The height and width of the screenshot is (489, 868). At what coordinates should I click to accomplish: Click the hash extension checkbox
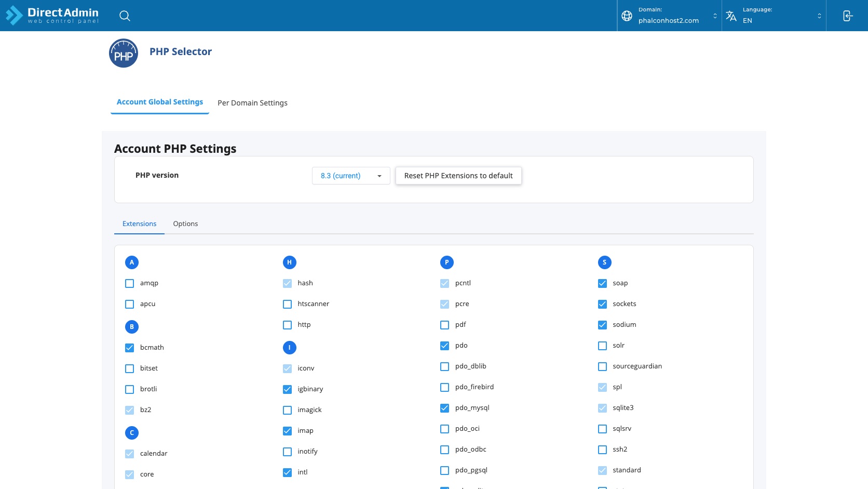coord(288,284)
